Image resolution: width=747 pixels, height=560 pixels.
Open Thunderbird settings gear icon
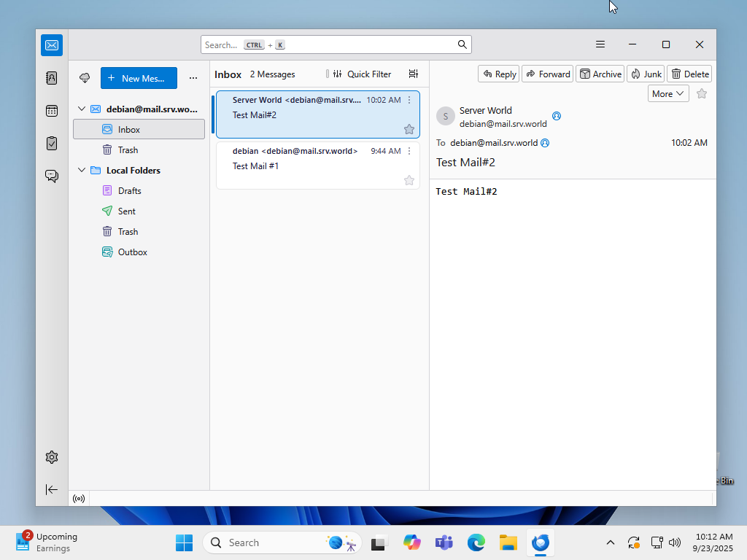pyautogui.click(x=52, y=457)
